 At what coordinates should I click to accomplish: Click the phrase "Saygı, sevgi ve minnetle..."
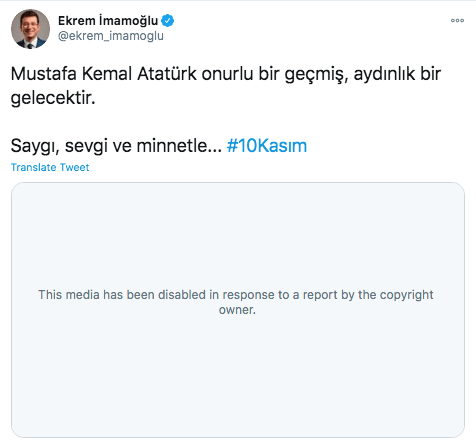pyautogui.click(x=116, y=146)
